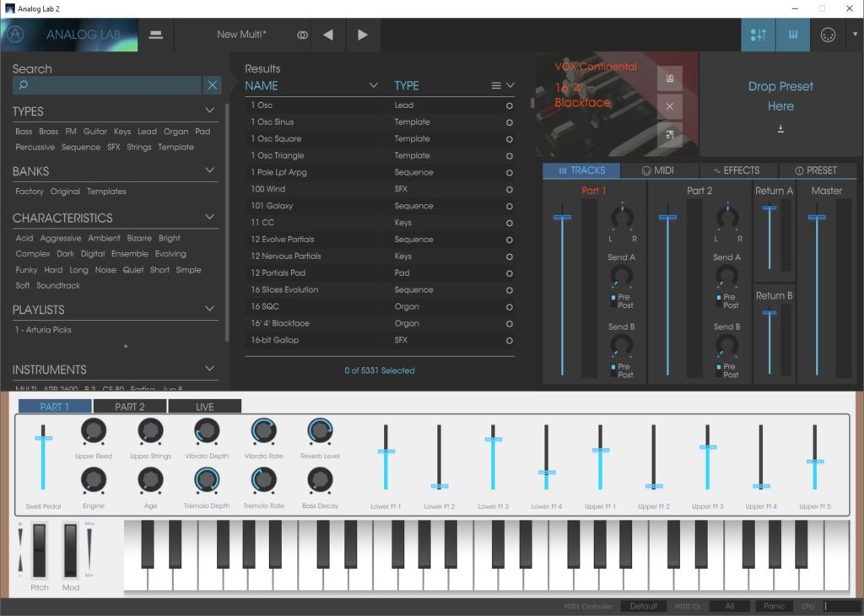The image size is (864, 616).
Task: Click the Swell Pedal slider
Action: point(44,439)
